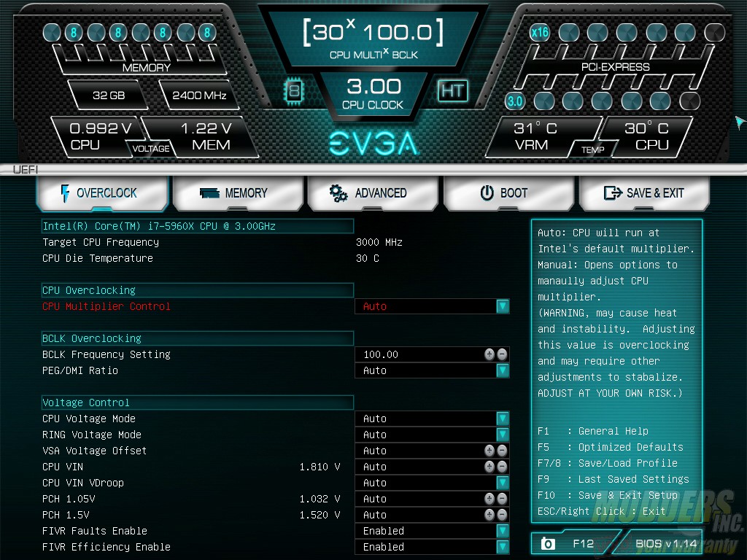This screenshot has width=747, height=560.
Task: Click the exit arrow icon on Save & Exit
Action: coord(613,192)
